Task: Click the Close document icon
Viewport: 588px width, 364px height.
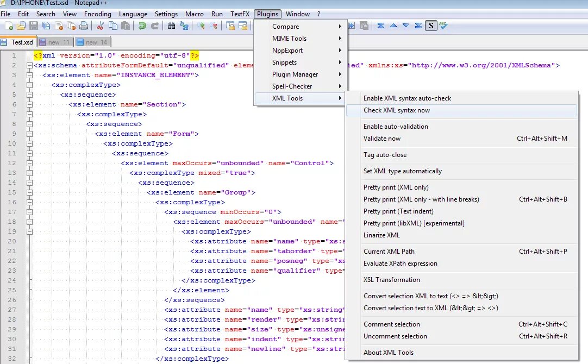Action: (x=59, y=26)
